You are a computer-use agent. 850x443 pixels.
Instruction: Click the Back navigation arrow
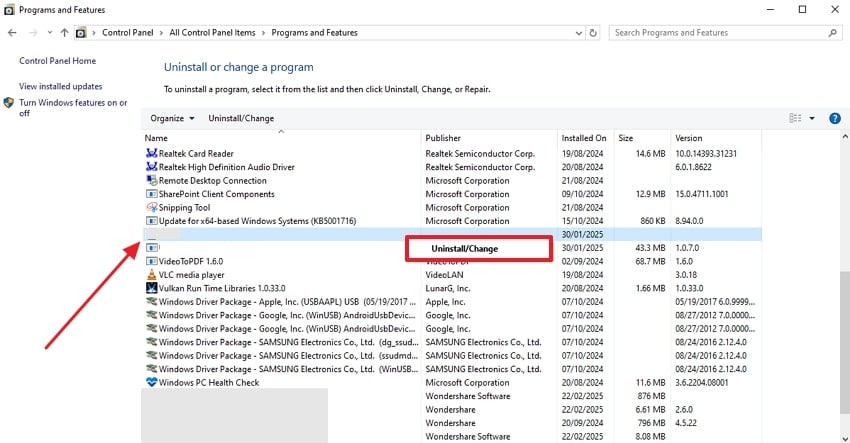pyautogui.click(x=12, y=33)
